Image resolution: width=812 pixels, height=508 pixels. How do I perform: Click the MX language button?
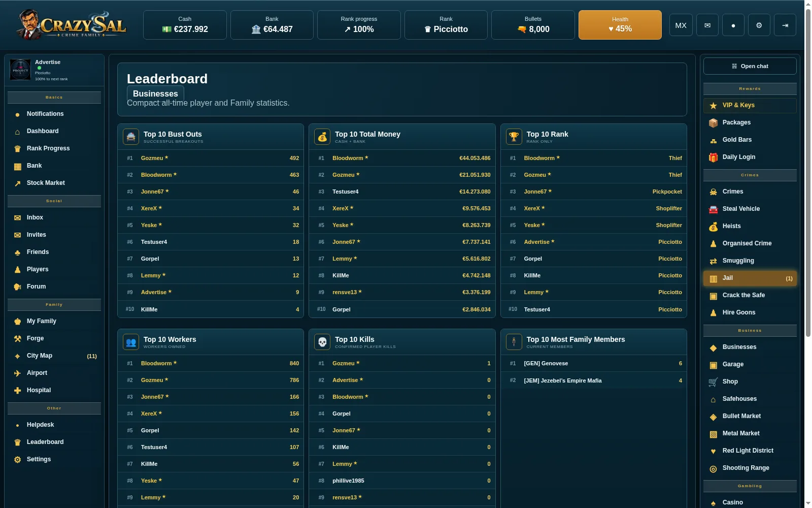[x=681, y=25]
